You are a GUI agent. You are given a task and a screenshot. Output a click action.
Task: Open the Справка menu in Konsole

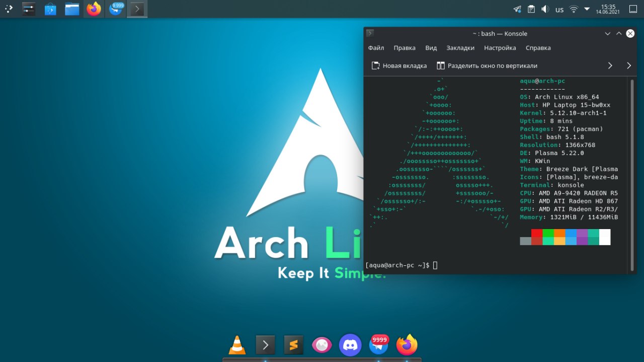(538, 48)
